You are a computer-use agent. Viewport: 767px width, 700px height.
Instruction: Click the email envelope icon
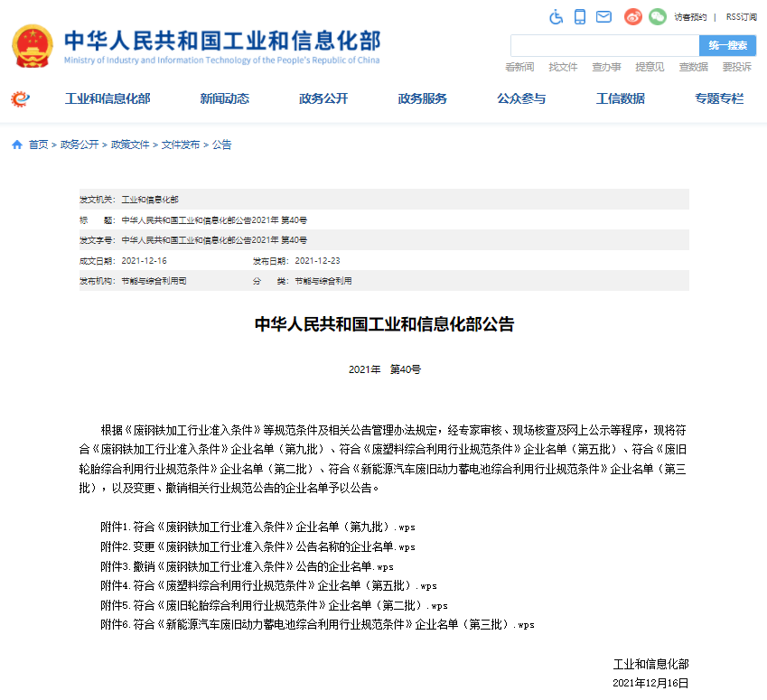[603, 16]
